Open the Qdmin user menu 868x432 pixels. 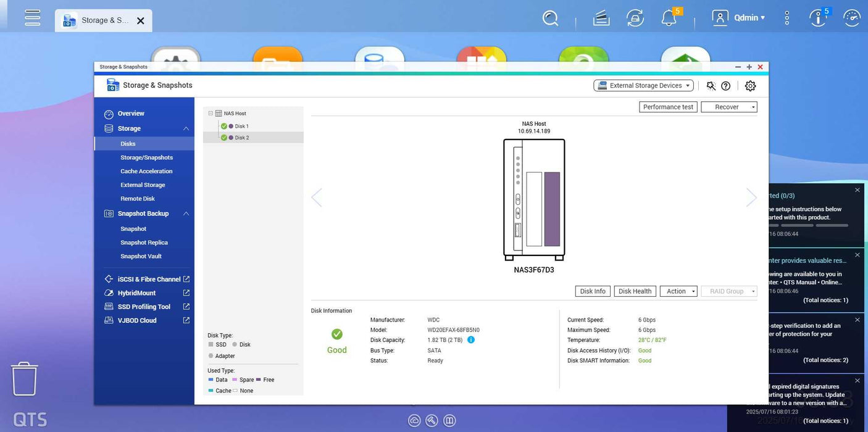pyautogui.click(x=739, y=18)
